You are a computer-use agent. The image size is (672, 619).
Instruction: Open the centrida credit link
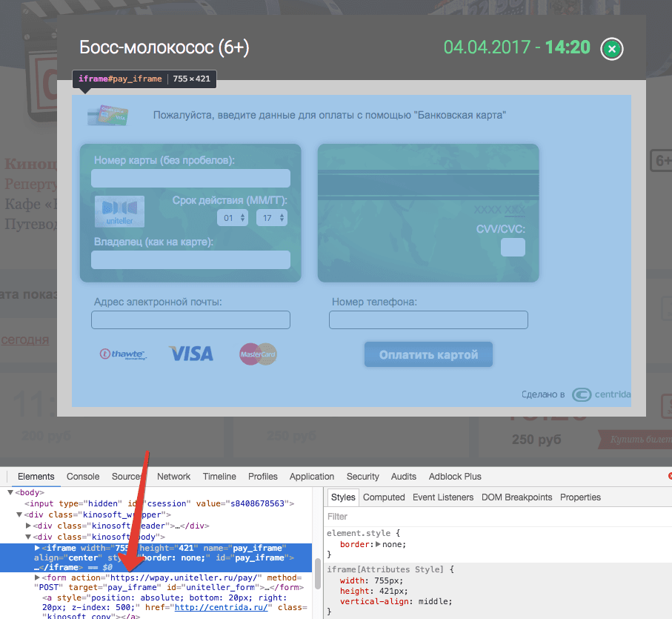tap(602, 394)
